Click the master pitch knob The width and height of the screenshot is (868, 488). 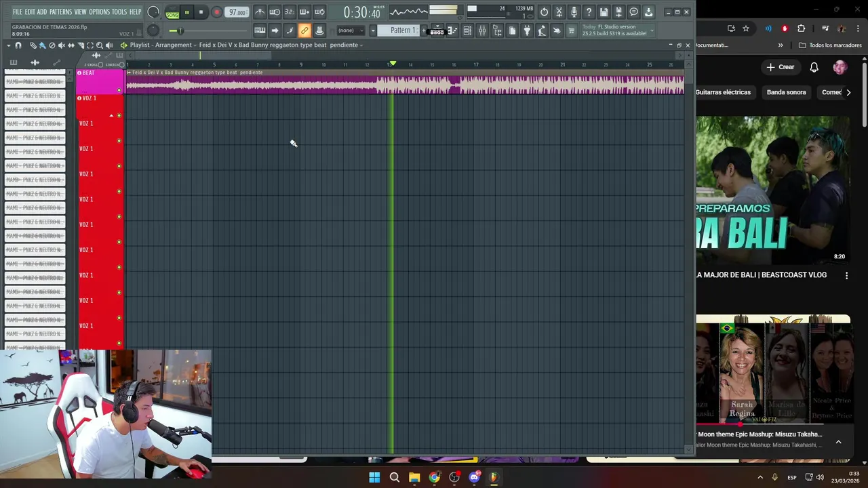click(153, 30)
